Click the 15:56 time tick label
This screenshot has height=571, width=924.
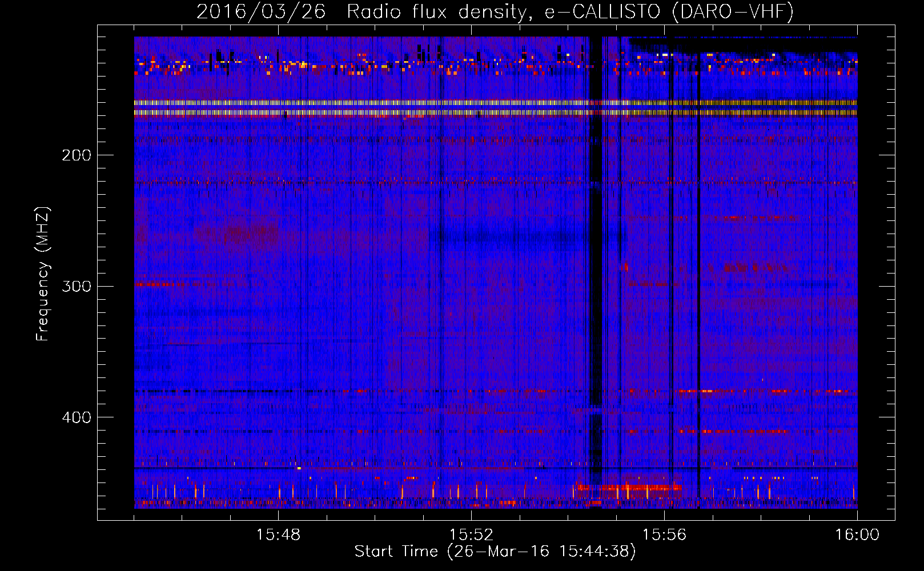pyautogui.click(x=664, y=535)
